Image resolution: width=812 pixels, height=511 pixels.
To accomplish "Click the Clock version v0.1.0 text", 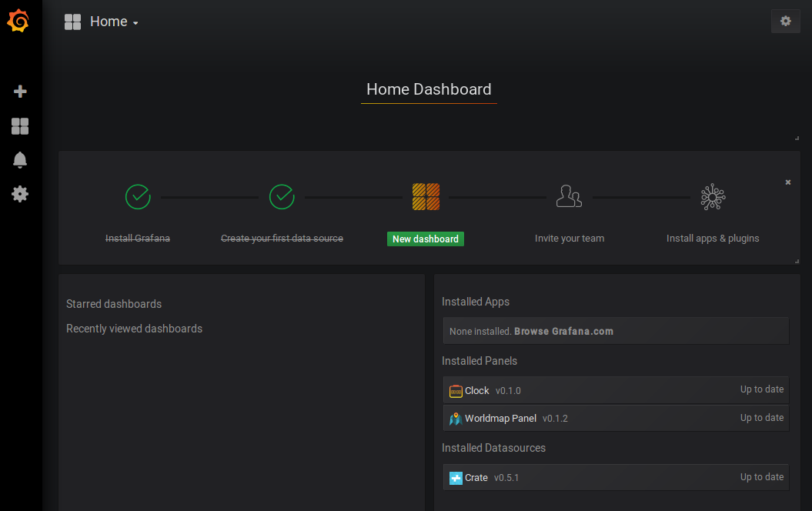I will [x=508, y=391].
